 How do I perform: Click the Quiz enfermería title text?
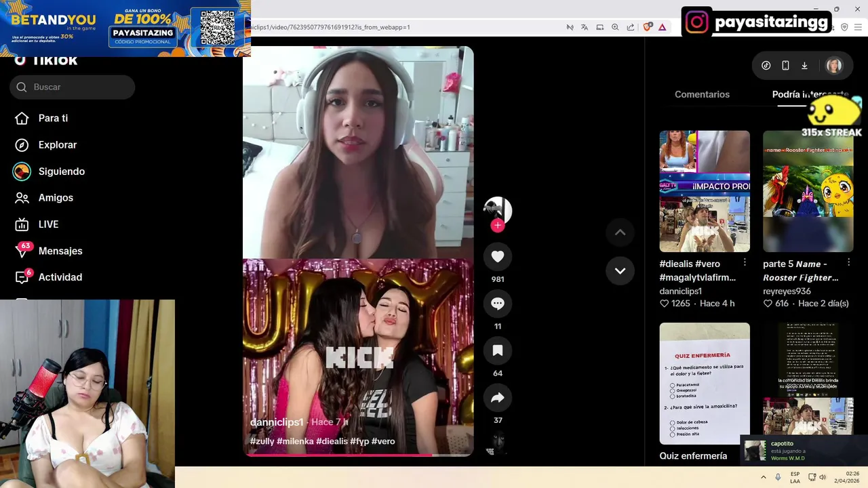pyautogui.click(x=693, y=456)
